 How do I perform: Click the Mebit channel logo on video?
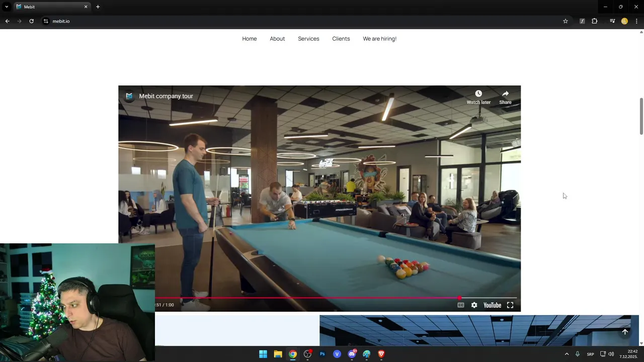click(x=129, y=96)
